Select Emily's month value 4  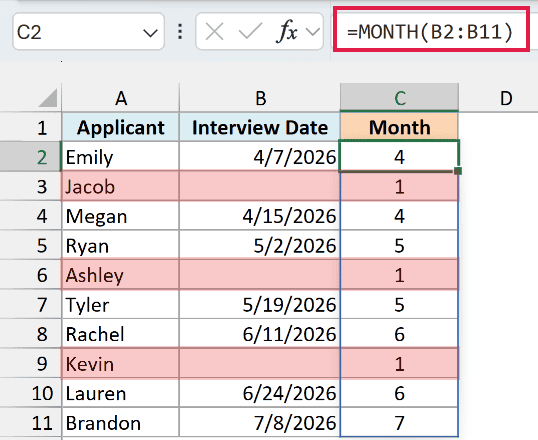click(399, 156)
